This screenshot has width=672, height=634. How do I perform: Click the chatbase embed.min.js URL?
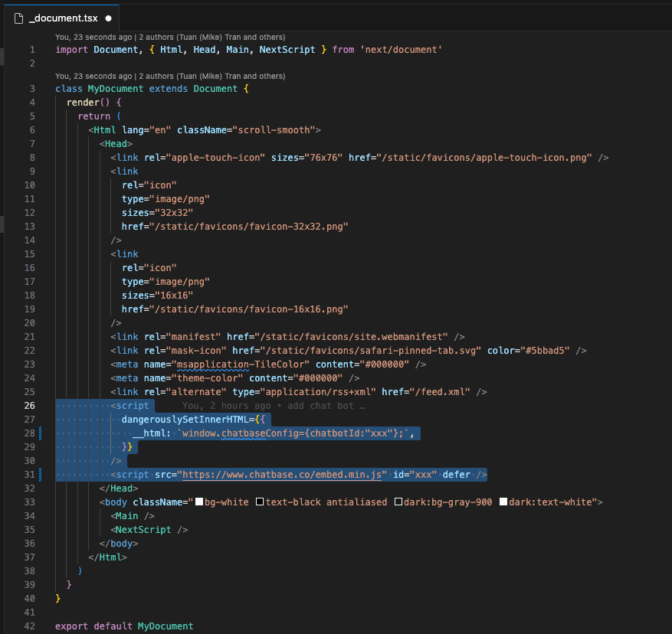[x=282, y=475]
